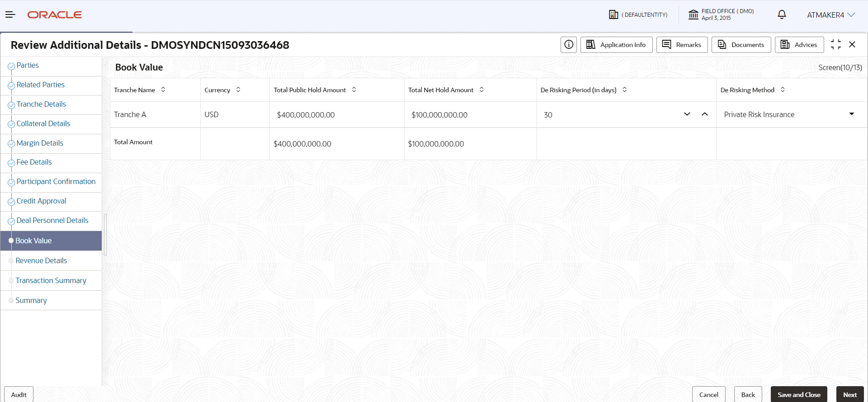Click the default entity building icon
Screen dimensions: 868x402
point(613,15)
